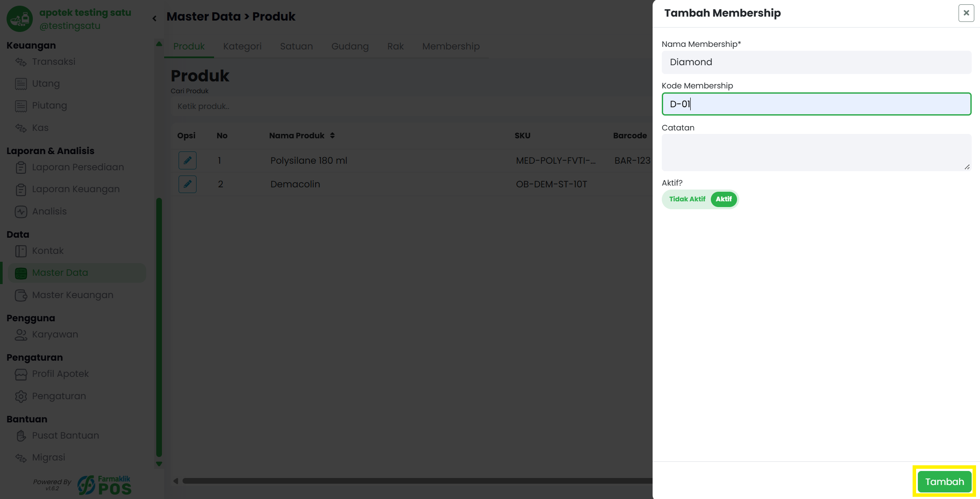980x499 pixels.
Task: Open Pusat Bantuan link
Action: point(65,436)
